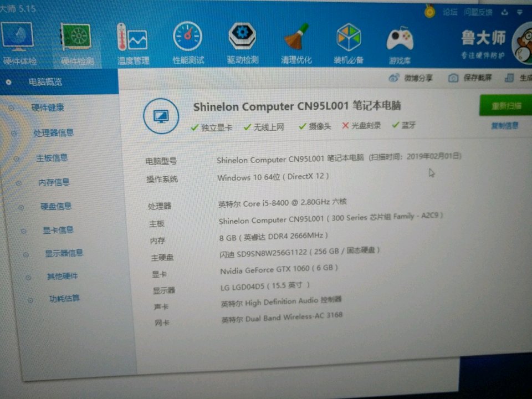Click the red X beside 光盘刻录
This screenshot has width=532, height=399.
pos(345,126)
